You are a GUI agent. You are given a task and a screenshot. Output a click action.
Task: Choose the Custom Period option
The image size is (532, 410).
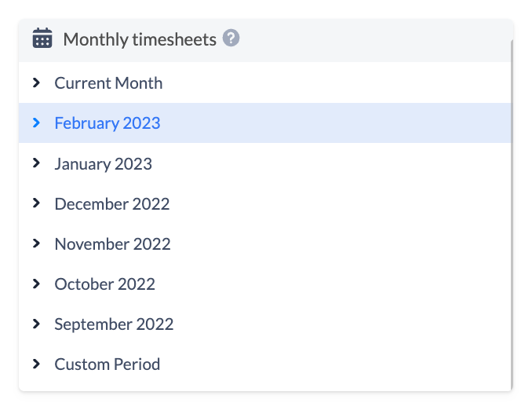click(107, 364)
